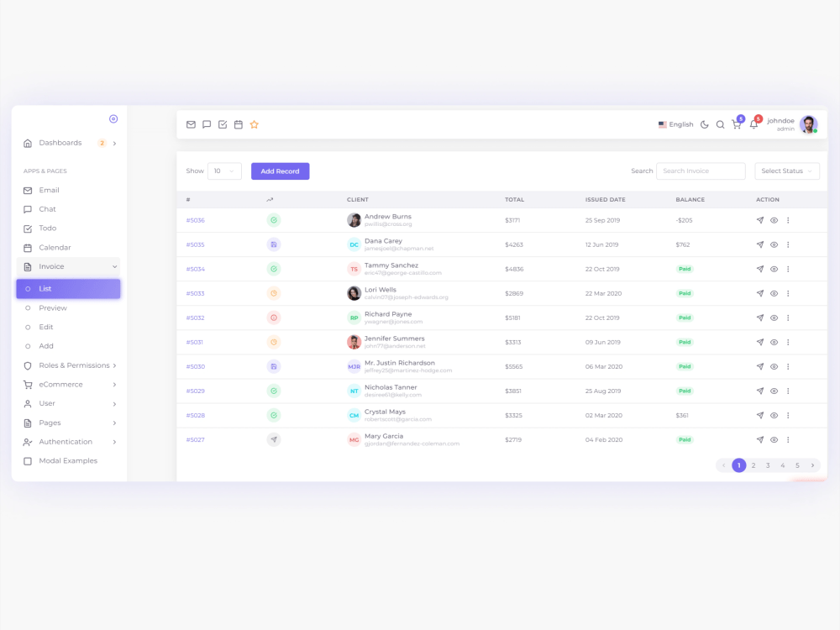Open the Calendar icon in the top bar
The height and width of the screenshot is (630, 840).
click(x=239, y=123)
